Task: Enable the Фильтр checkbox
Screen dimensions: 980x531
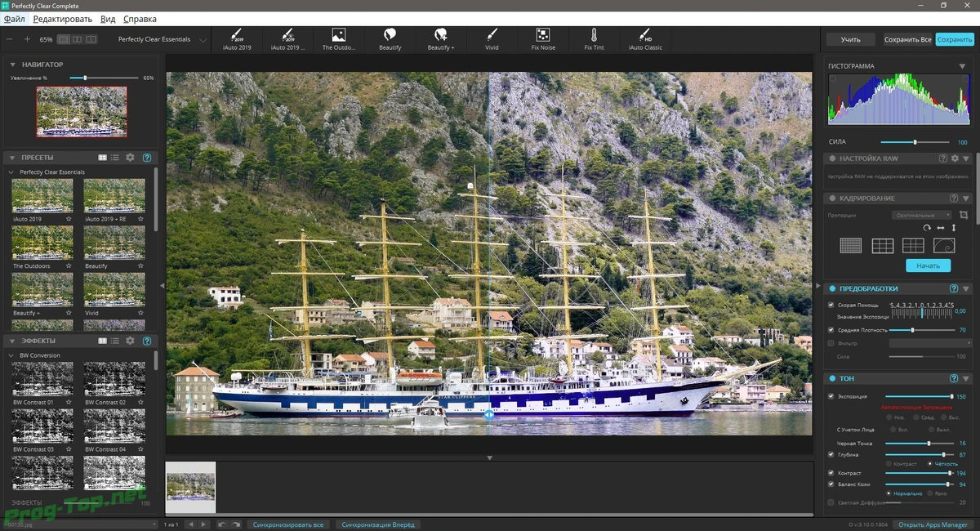Action: coord(831,343)
